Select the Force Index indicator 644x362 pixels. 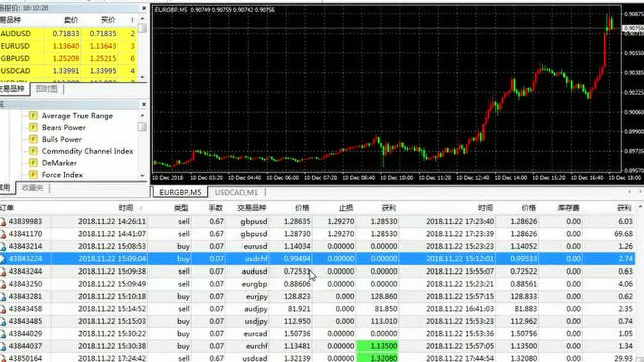point(62,175)
